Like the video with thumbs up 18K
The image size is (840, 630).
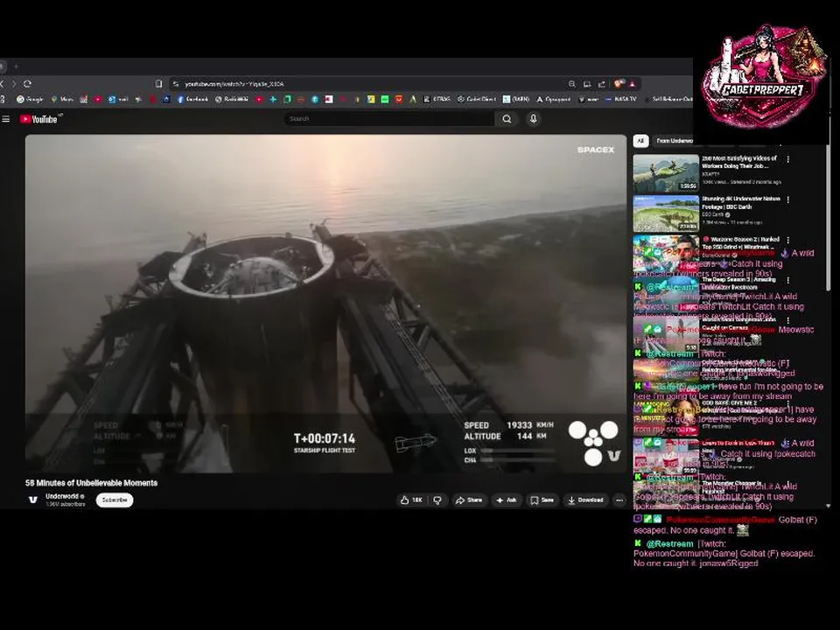[x=411, y=500]
